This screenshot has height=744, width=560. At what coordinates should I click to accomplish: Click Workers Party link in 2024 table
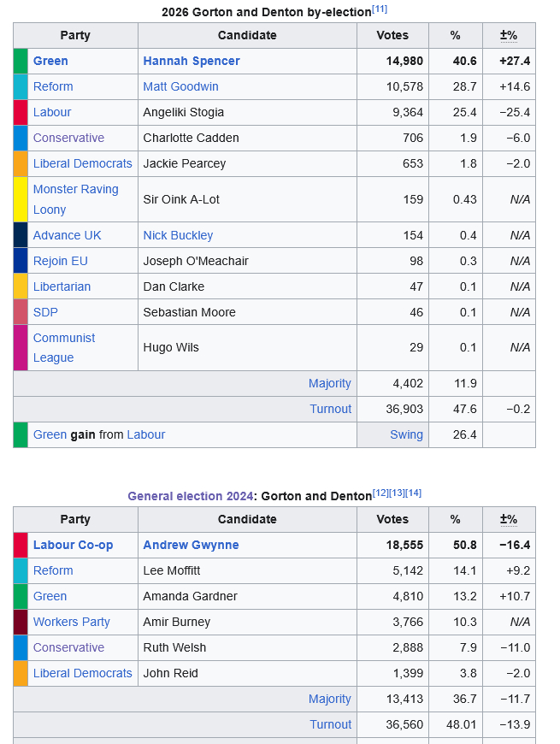click(x=71, y=622)
